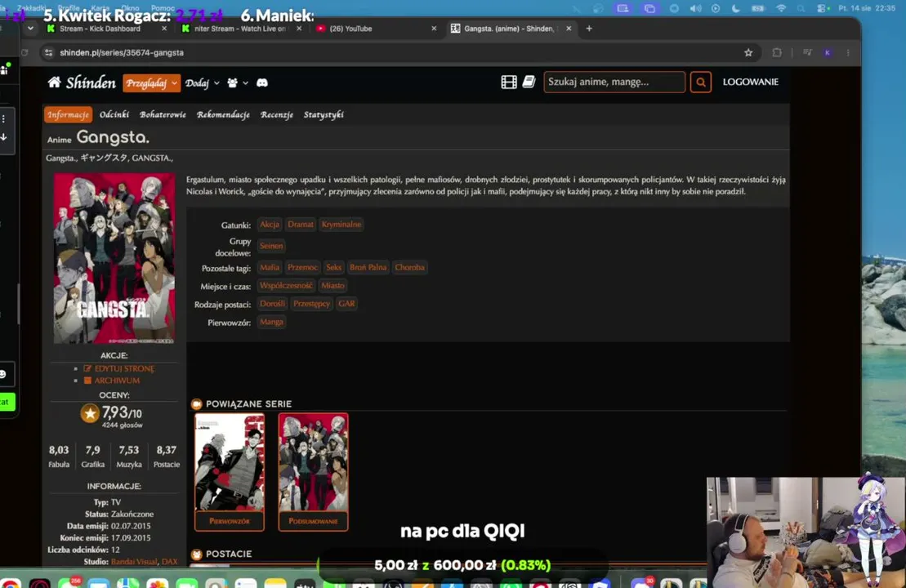Open the Przeglądaj dropdown menu

pos(151,83)
